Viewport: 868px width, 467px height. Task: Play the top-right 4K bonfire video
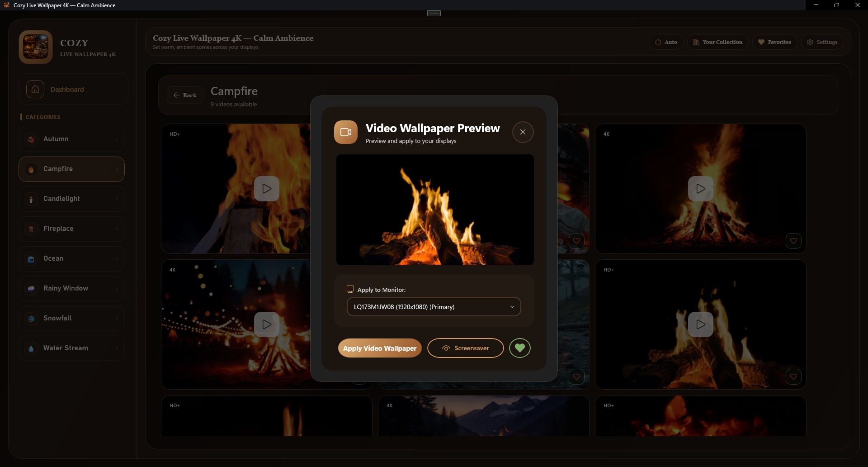click(x=701, y=189)
